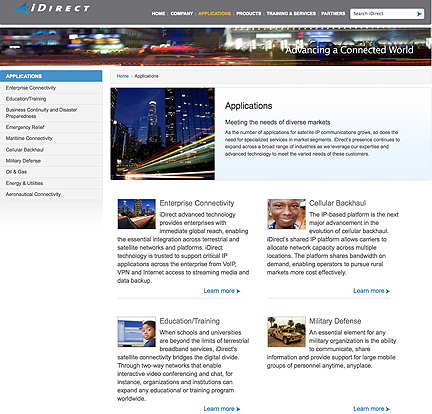The height and width of the screenshot is (414, 432).
Task: Click the Home breadcrumb link
Action: (x=123, y=76)
